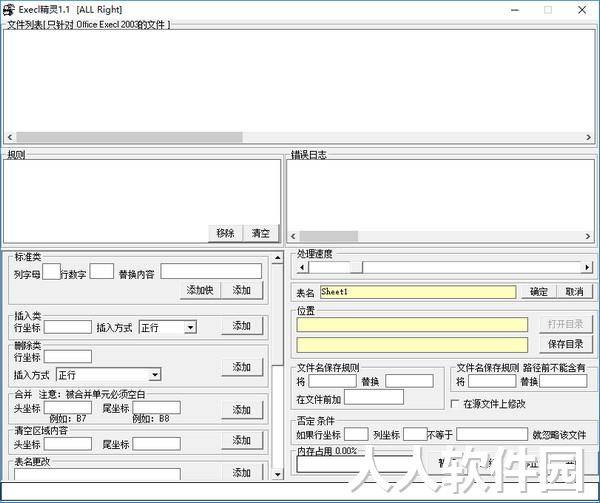Click 添加 button in 清空区域内容 group
The image size is (600, 503).
coord(242,441)
